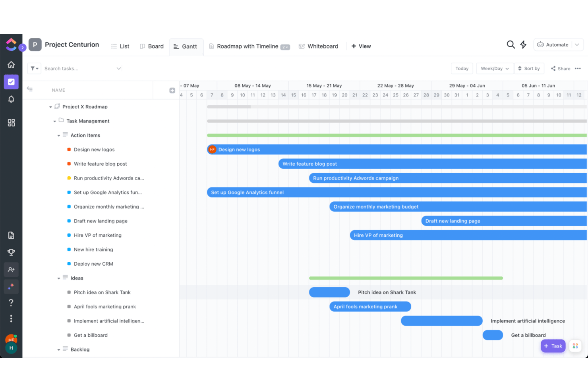Create a new task with + Task

[x=553, y=346]
